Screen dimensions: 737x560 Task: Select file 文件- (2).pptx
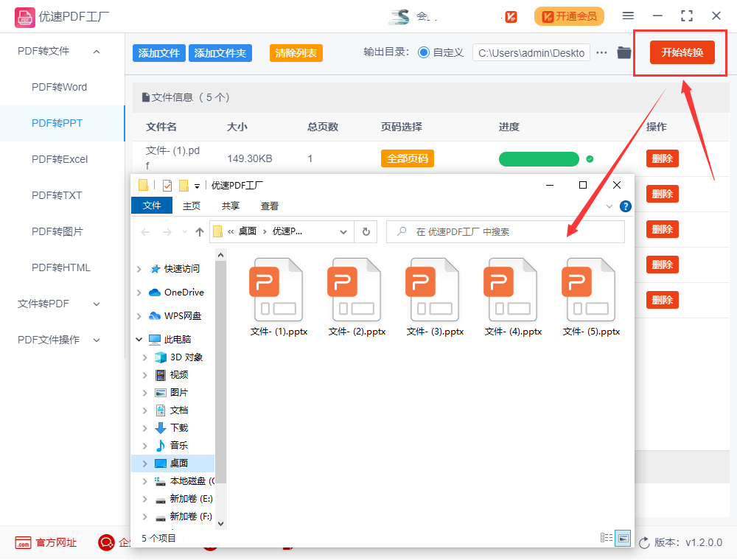click(x=357, y=297)
